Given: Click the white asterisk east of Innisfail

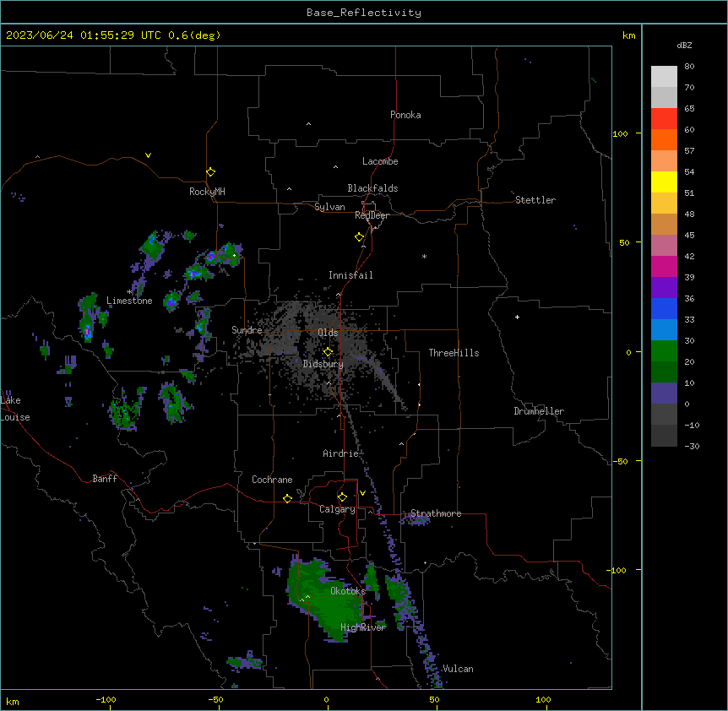Looking at the screenshot, I should [424, 256].
